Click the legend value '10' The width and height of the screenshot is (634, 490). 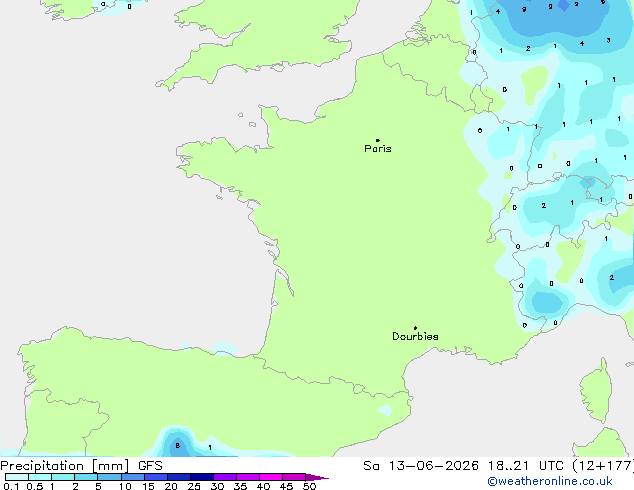(125, 486)
